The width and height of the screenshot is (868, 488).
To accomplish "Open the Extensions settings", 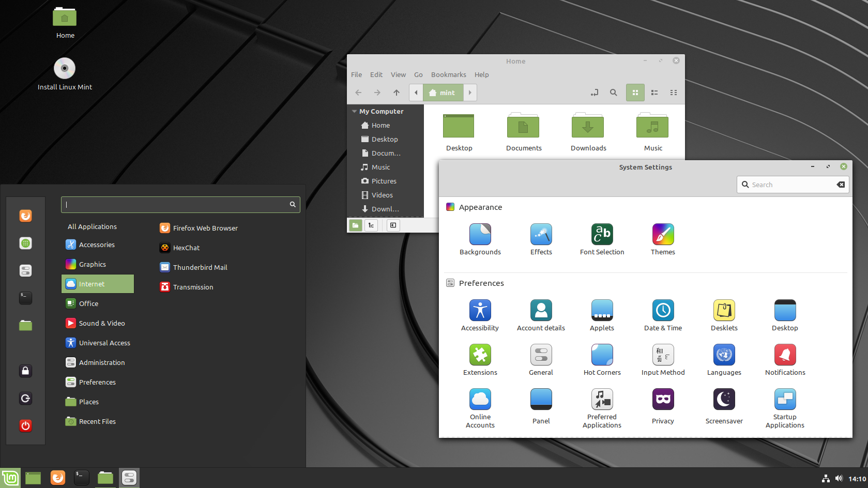I will click(x=480, y=360).
